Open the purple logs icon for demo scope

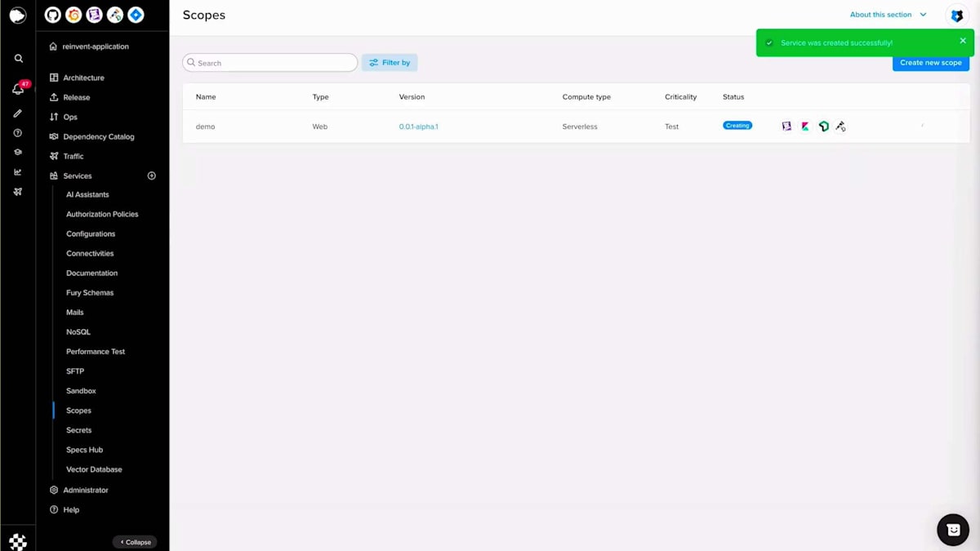(x=786, y=127)
